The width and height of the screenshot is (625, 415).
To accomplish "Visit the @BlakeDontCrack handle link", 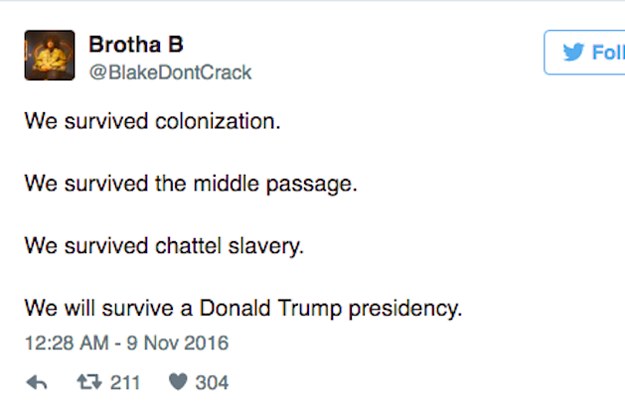I will 170,73.
